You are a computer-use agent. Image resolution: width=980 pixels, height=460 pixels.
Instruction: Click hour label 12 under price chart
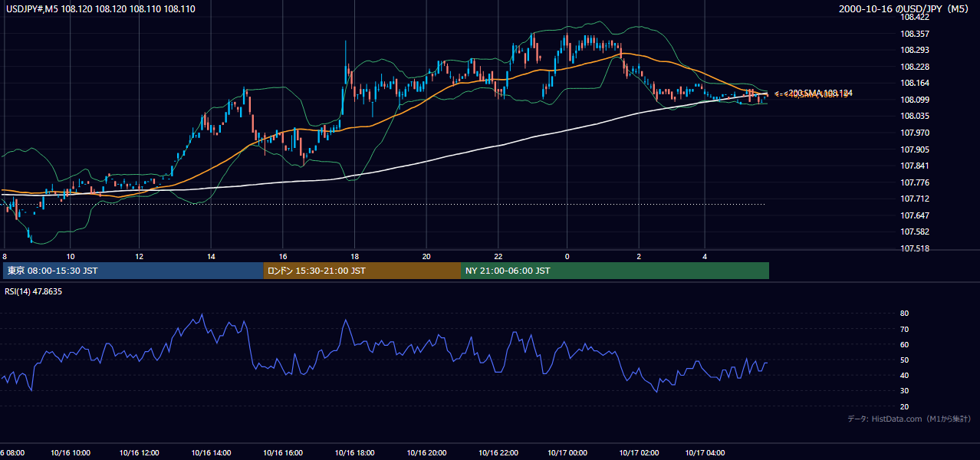click(x=140, y=256)
